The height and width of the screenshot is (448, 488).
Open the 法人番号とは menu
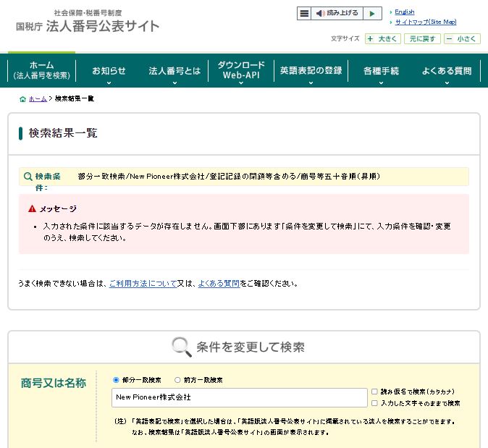(x=174, y=71)
